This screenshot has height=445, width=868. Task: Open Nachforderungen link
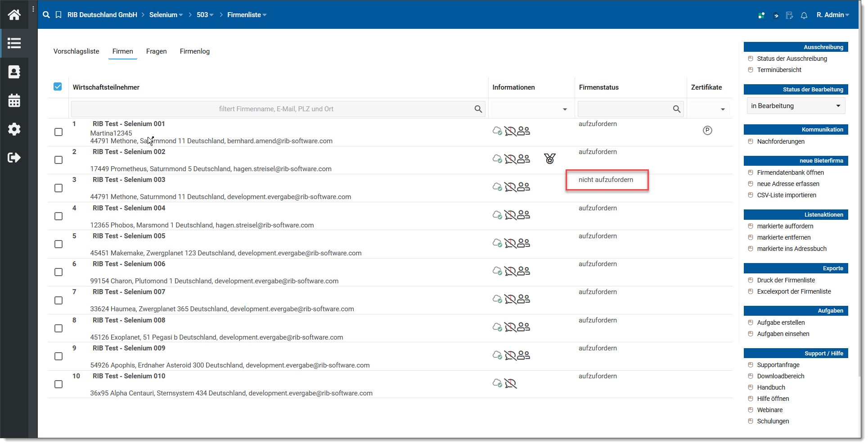781,141
